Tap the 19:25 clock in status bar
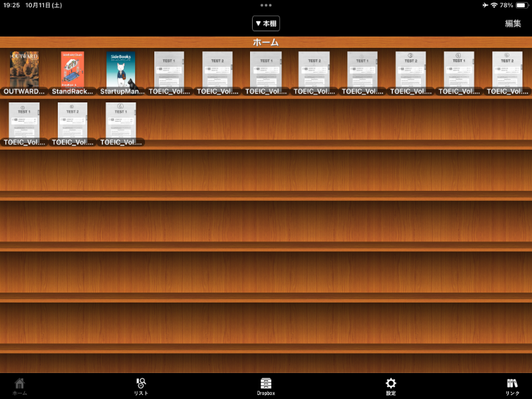The image size is (532, 399). pyautogui.click(x=12, y=5)
